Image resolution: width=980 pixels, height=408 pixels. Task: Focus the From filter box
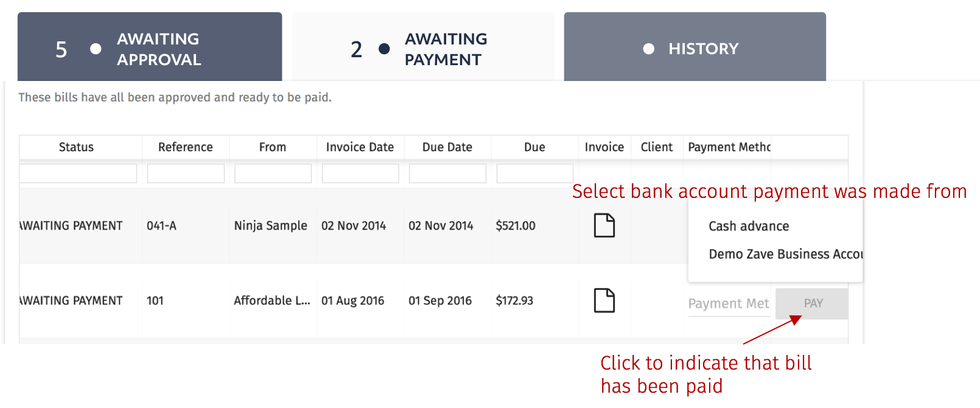click(x=273, y=173)
